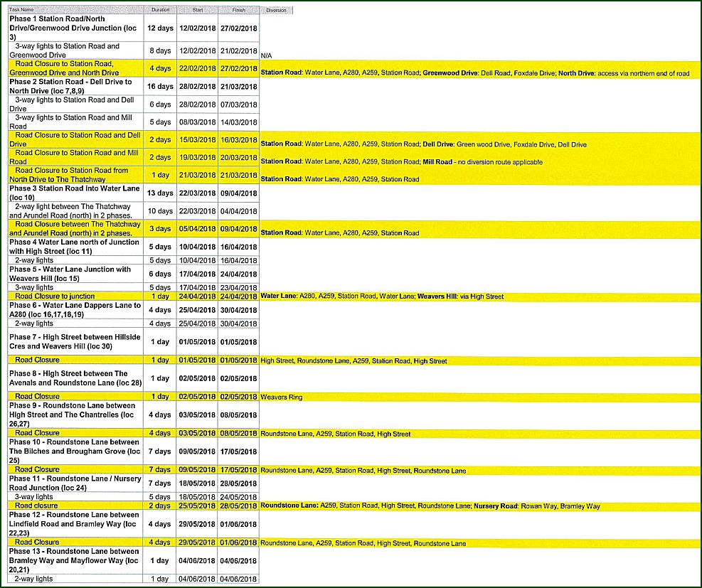Click Phase 4 Water Lane north of Junction
The width and height of the screenshot is (702, 588).
click(75, 246)
